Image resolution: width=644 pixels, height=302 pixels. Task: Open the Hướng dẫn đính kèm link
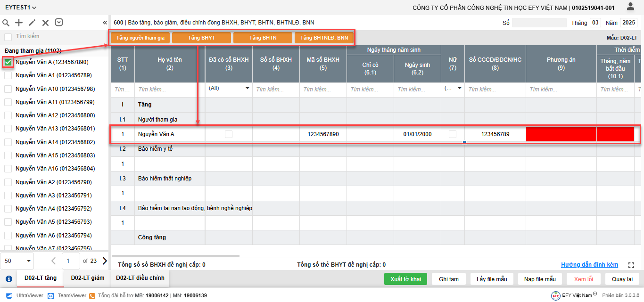click(x=589, y=265)
